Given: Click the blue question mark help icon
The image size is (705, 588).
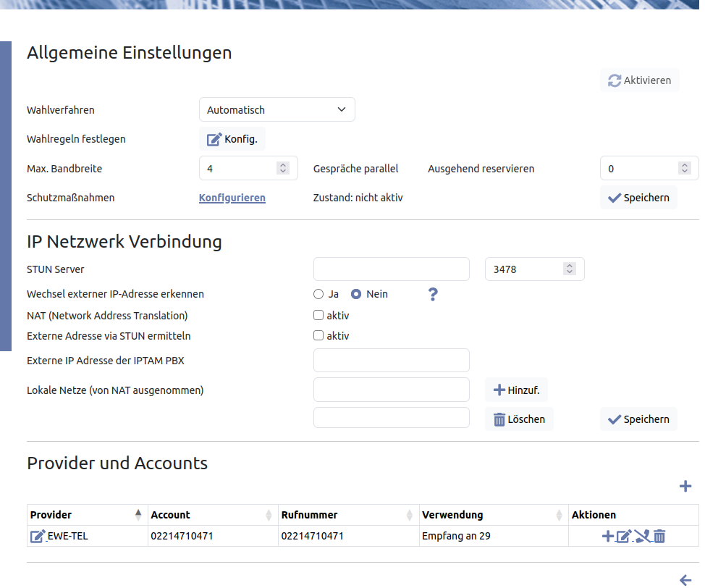Looking at the screenshot, I should 433,294.
